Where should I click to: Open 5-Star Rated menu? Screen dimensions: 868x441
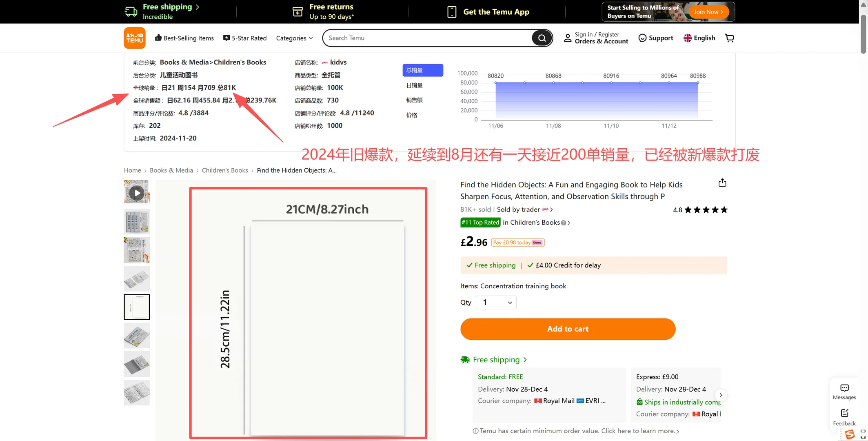click(x=245, y=38)
